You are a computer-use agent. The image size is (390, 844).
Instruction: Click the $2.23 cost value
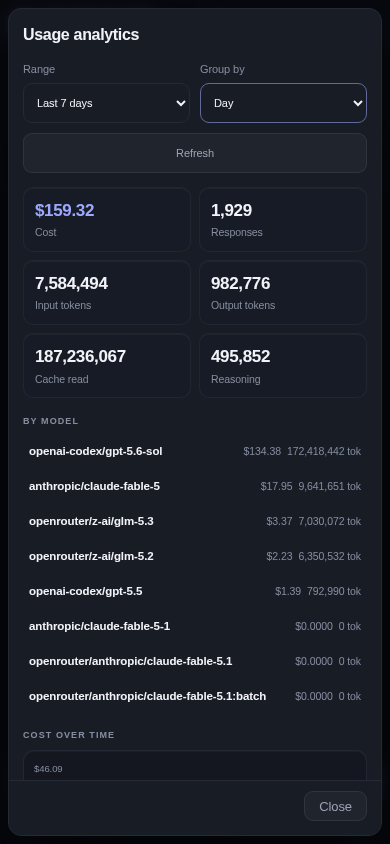279,556
